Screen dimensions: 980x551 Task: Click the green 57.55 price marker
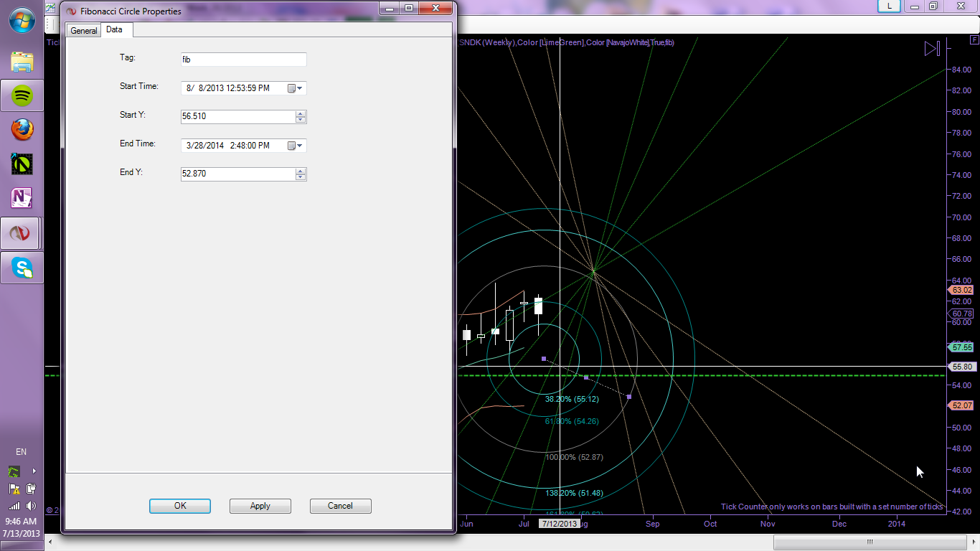click(x=961, y=347)
